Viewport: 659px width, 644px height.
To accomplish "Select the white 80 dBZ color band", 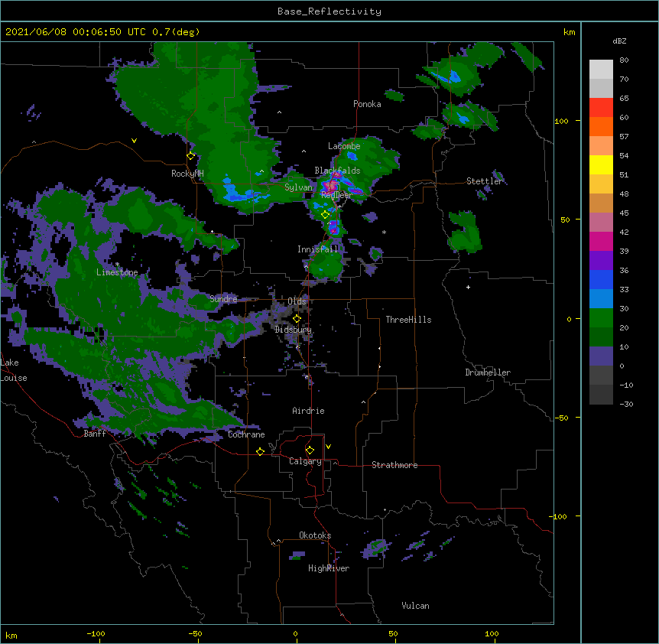I will point(601,70).
